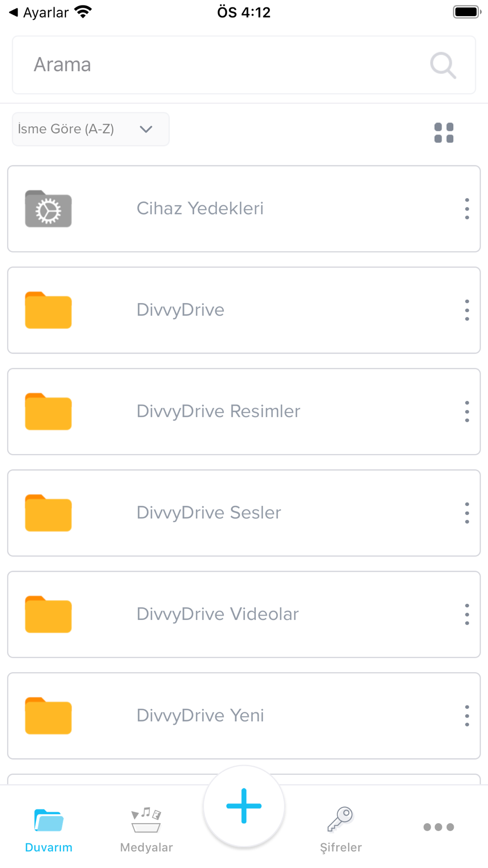
Task: Switch to grid view layout
Action: click(444, 133)
